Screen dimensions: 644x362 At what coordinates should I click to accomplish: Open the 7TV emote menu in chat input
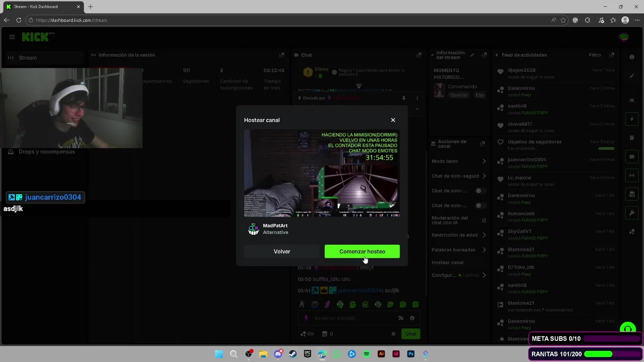(x=400, y=318)
